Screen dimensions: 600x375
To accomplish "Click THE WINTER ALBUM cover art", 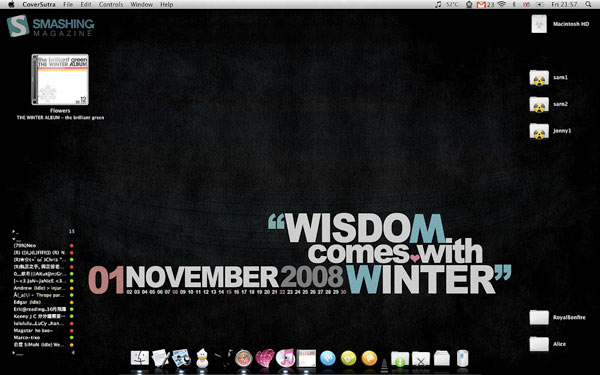I will [60, 79].
